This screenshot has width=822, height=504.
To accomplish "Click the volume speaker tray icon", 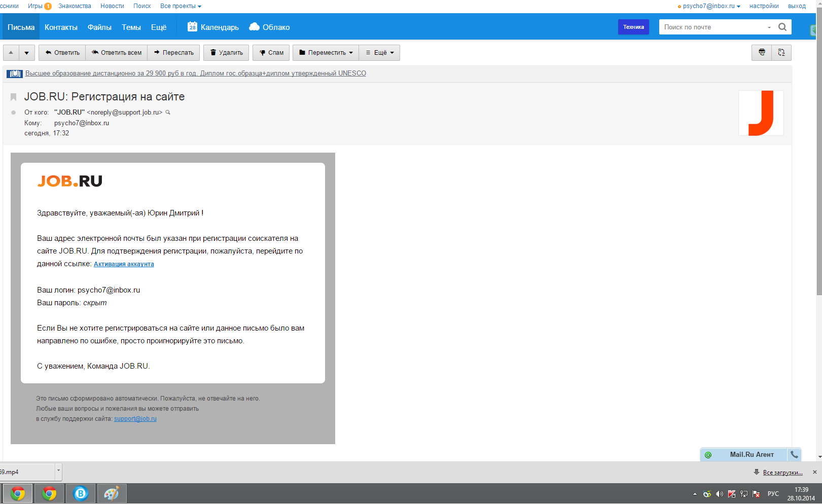I will click(x=719, y=494).
